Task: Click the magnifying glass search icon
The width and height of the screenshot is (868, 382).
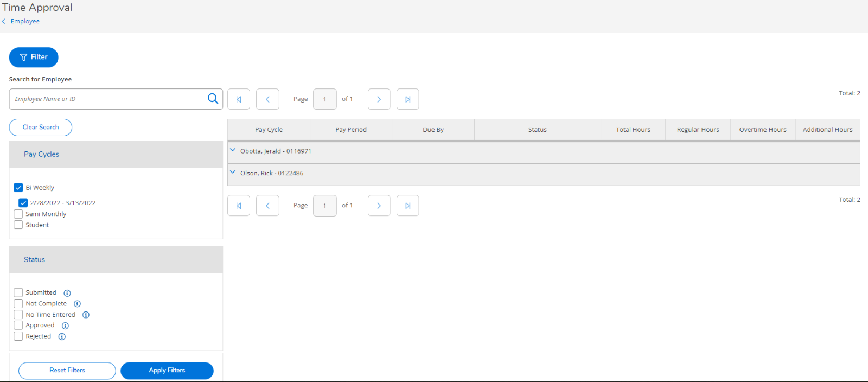Action: 213,99
